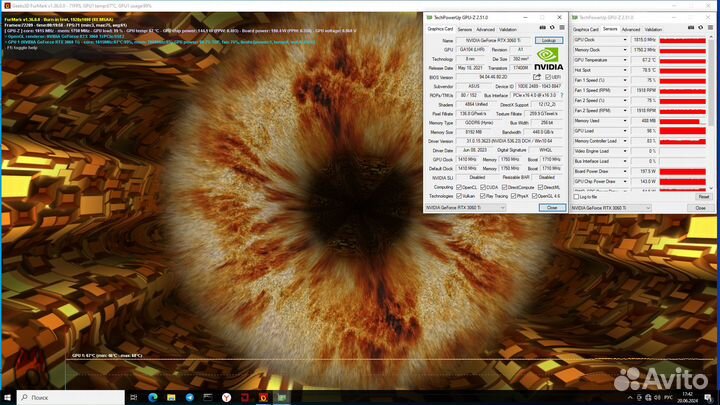The height and width of the screenshot is (405, 720).
Task: Click the GPU Clock red sensor graph
Action: (x=682, y=40)
